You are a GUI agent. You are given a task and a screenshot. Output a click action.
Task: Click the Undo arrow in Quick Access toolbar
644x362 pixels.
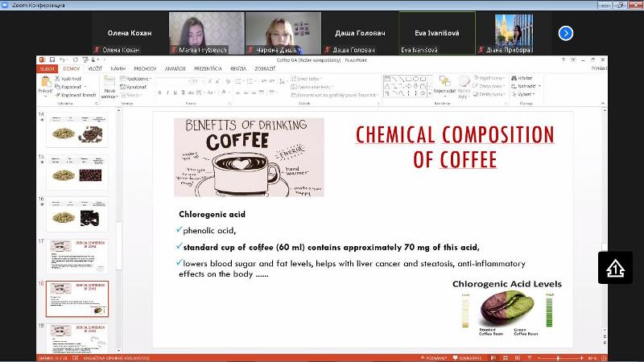pyautogui.click(x=62, y=60)
